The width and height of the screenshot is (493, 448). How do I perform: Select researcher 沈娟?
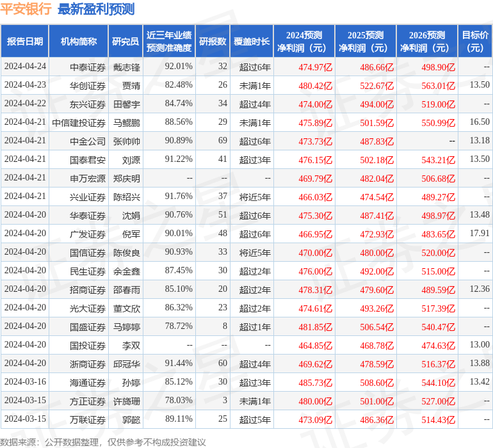point(131,216)
